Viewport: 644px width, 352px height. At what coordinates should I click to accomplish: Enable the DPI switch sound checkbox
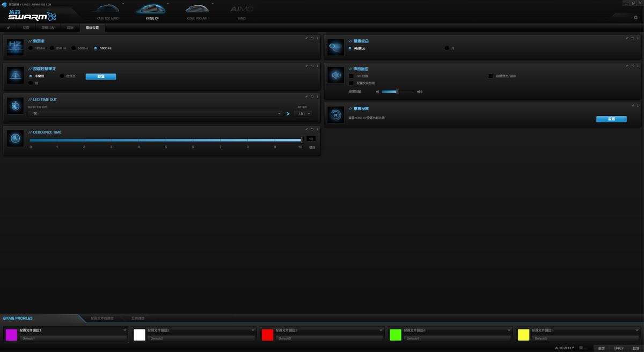[x=352, y=76]
